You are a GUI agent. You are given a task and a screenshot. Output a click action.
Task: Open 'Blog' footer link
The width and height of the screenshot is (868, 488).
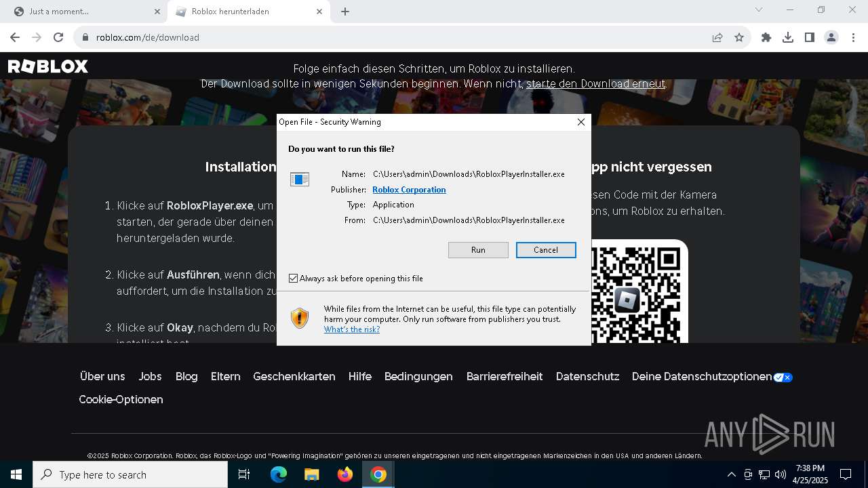pos(186,376)
